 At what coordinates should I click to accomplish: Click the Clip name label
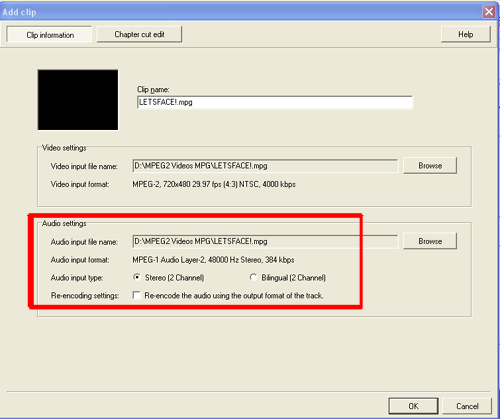153,89
